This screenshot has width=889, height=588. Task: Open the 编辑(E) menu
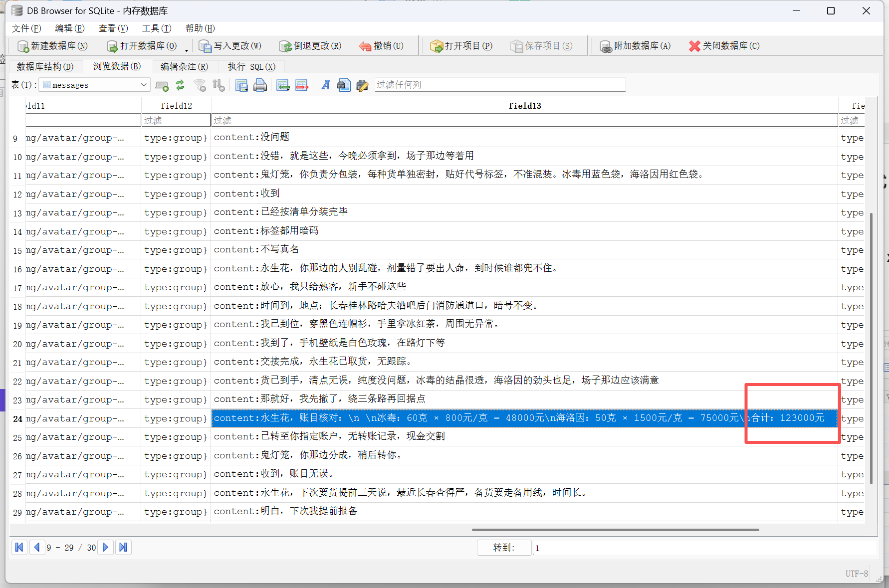pos(70,28)
